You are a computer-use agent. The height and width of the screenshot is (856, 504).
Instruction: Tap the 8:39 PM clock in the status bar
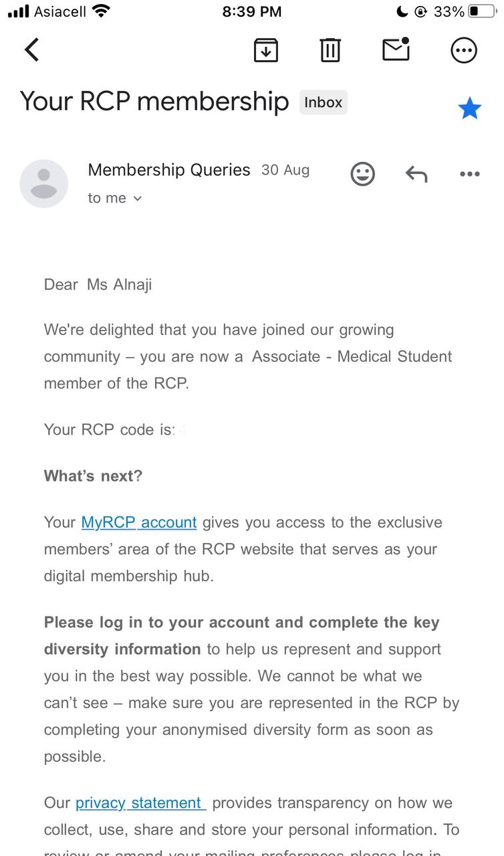[251, 11]
